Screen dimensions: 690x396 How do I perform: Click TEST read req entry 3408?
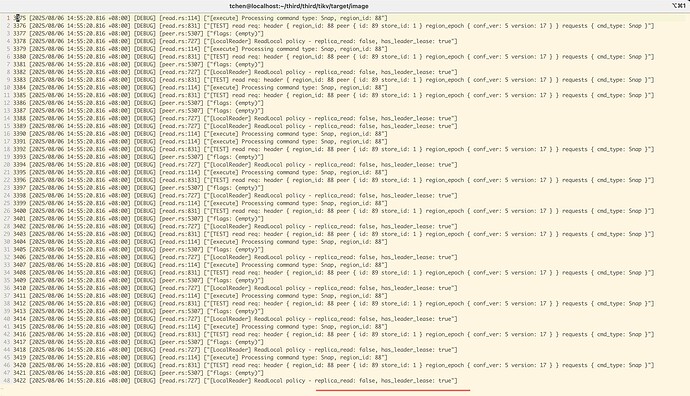[x=334, y=273]
